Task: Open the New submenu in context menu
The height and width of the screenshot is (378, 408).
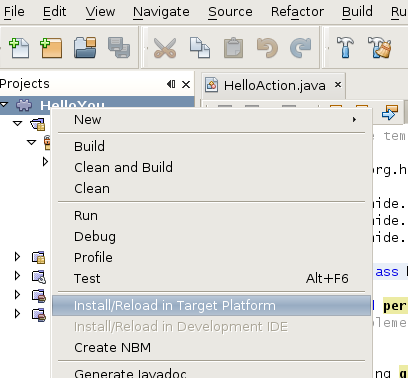Action: (211, 120)
